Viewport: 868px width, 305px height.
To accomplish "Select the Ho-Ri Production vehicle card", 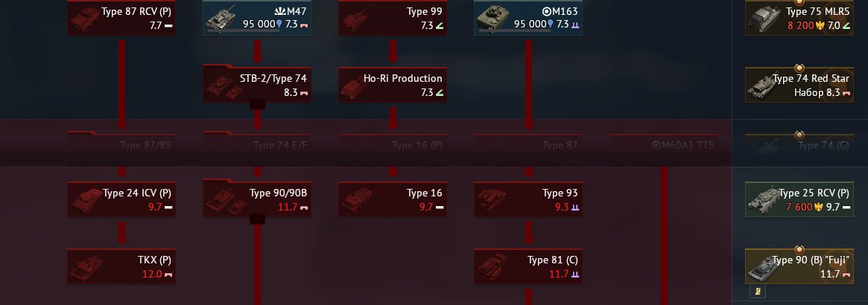I will pyautogui.click(x=393, y=85).
